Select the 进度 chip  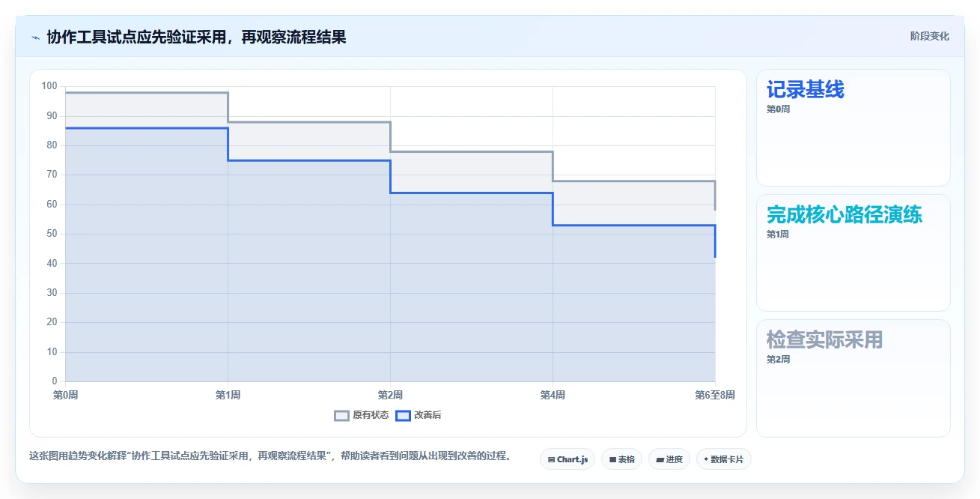click(x=669, y=459)
